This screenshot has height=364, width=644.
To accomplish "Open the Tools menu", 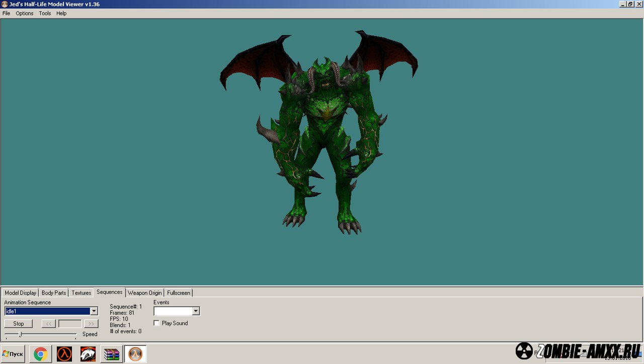I will tap(45, 14).
